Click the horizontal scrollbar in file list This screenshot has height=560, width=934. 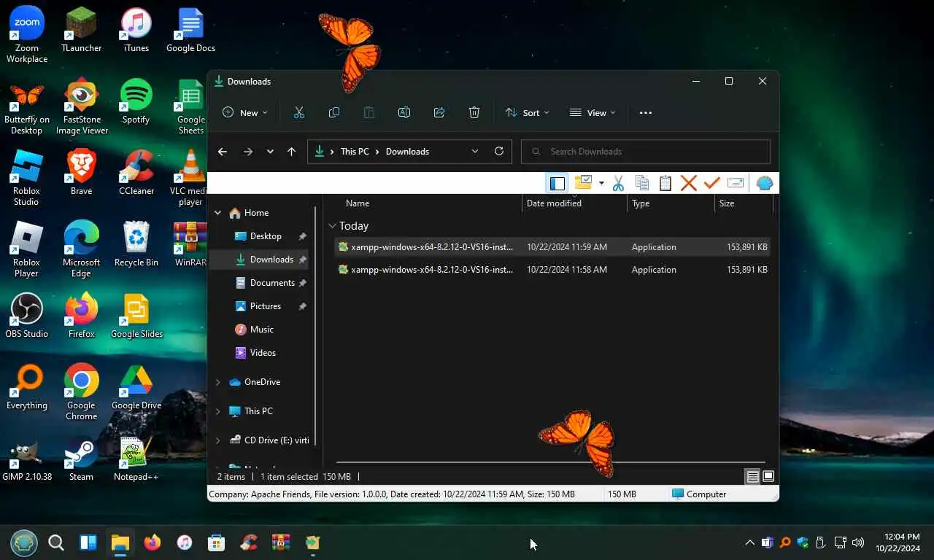(x=551, y=462)
